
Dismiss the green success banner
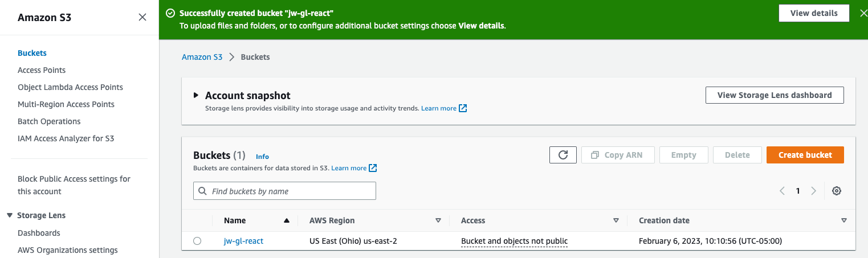coord(863,13)
